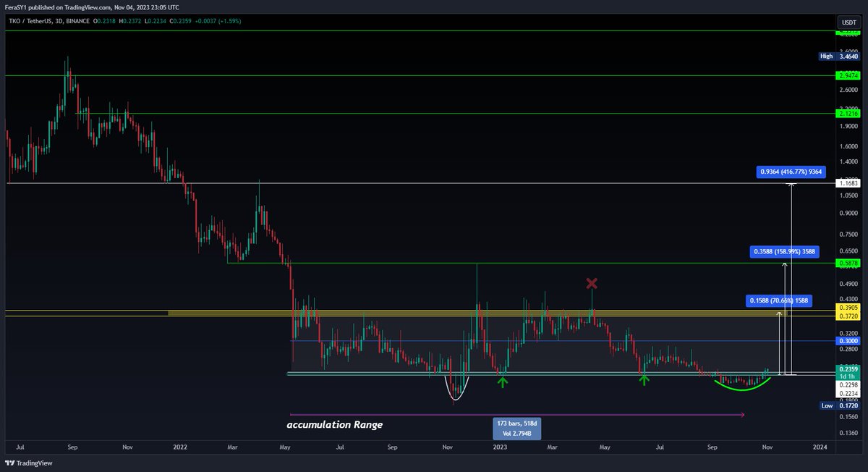Click the 2024 date axis label

click(x=820, y=447)
